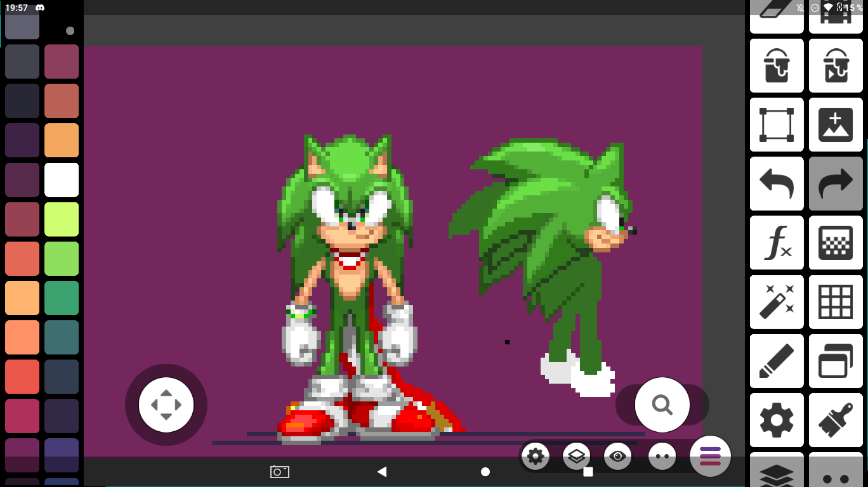
Task: Tap the four-arrow move pad
Action: coord(166,405)
